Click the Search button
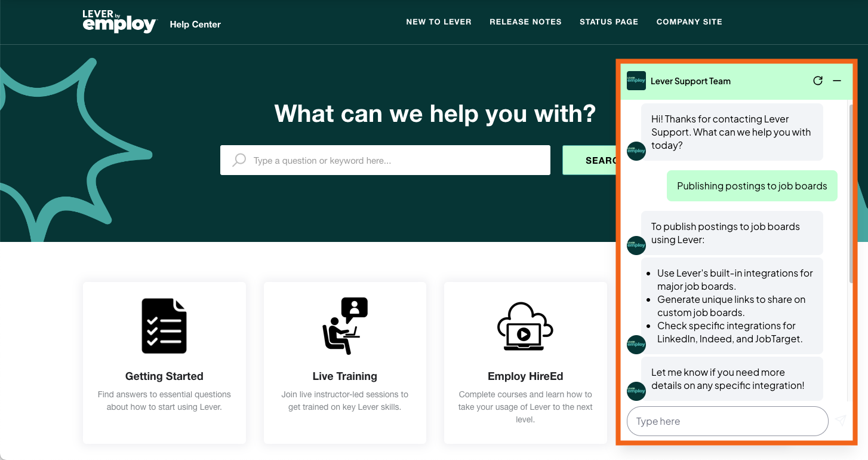This screenshot has width=868, height=460. [x=589, y=160]
